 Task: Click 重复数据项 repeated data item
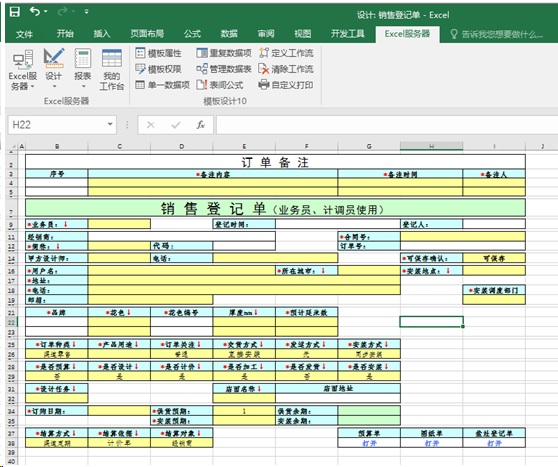click(x=223, y=53)
